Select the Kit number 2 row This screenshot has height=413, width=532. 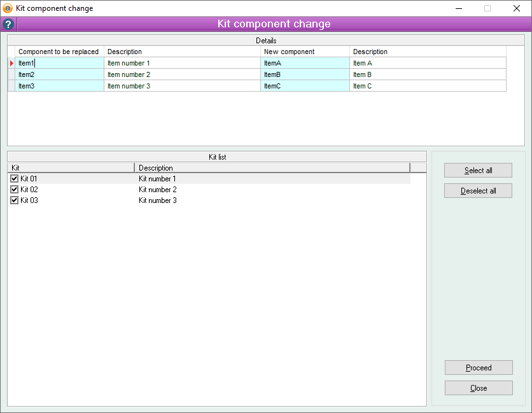click(158, 190)
